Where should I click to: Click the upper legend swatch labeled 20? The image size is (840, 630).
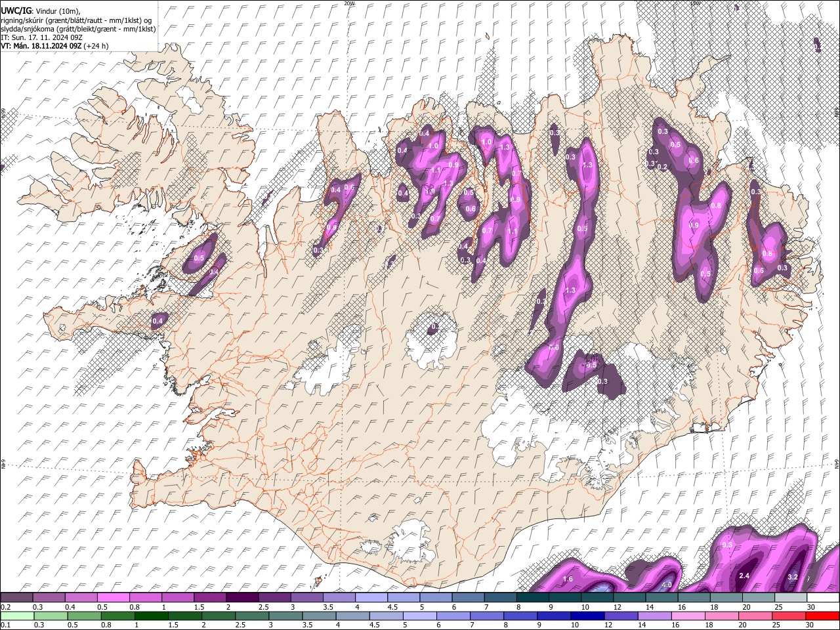click(x=758, y=597)
